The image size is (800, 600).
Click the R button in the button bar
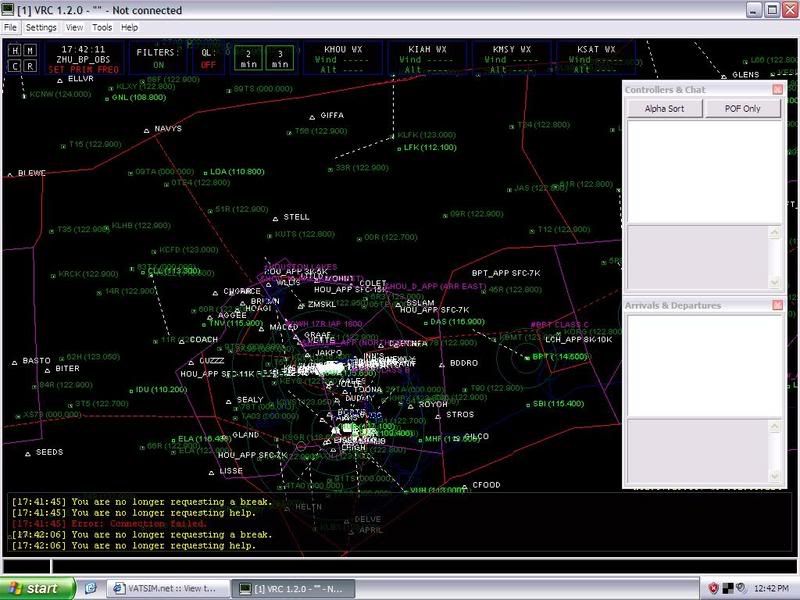point(30,65)
